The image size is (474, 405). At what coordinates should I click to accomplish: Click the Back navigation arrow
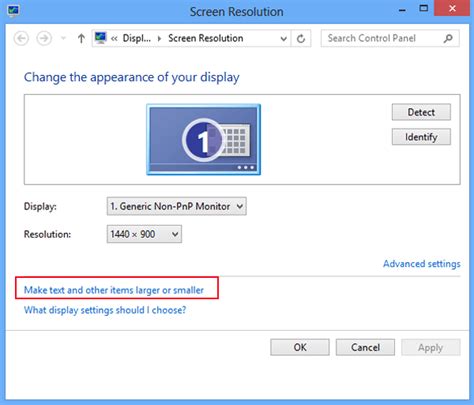click(21, 39)
